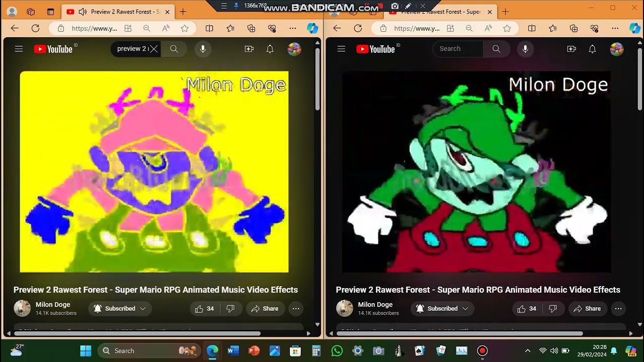644x362 pixels.
Task: Click search magnifier button in left window
Action: click(174, 49)
